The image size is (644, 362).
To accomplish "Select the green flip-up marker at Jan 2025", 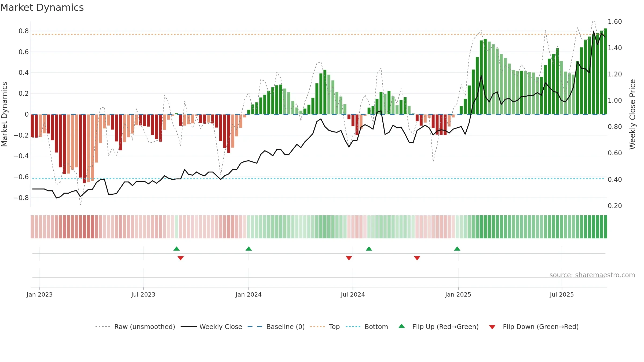I will [x=457, y=249].
